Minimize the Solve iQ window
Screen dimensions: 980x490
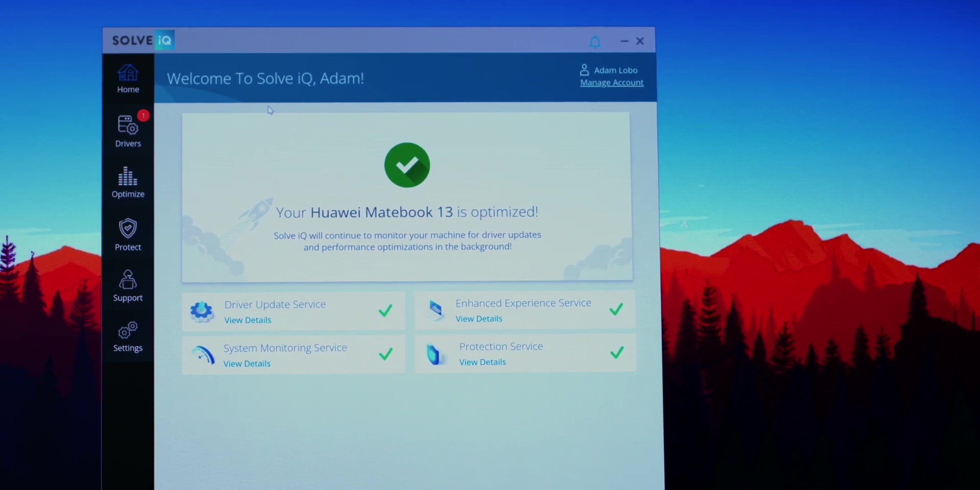624,41
